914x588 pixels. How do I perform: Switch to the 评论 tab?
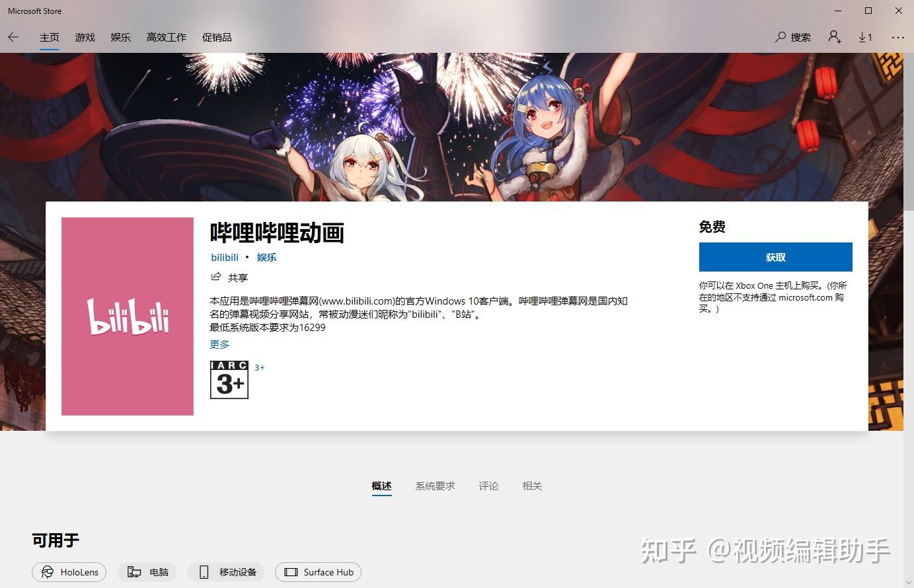pyautogui.click(x=488, y=486)
